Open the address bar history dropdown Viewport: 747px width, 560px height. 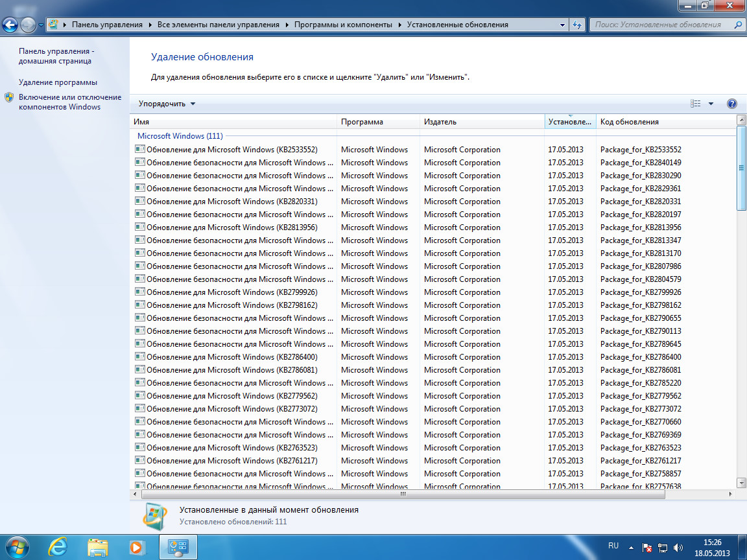tap(562, 25)
